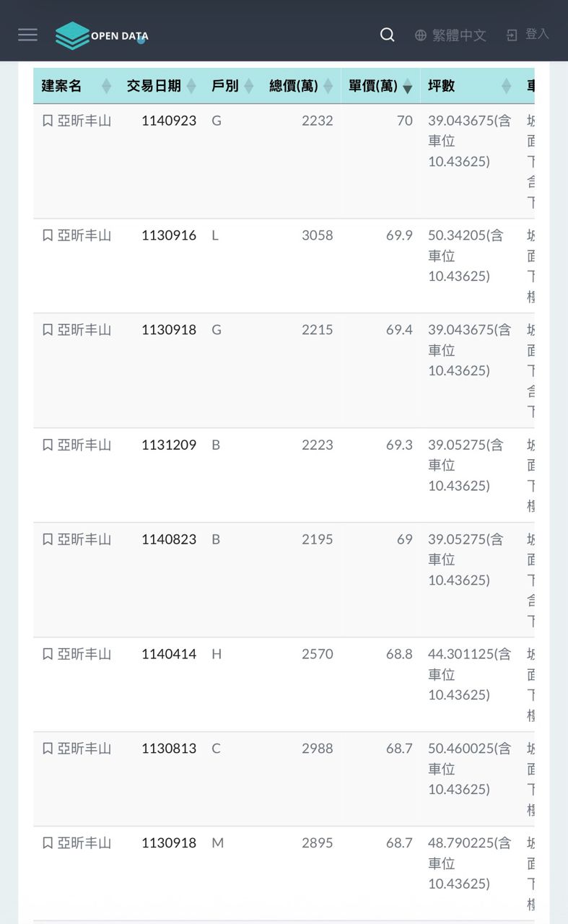Sort by 交易日期 column arrows
This screenshot has width=568, height=924.
[x=191, y=86]
